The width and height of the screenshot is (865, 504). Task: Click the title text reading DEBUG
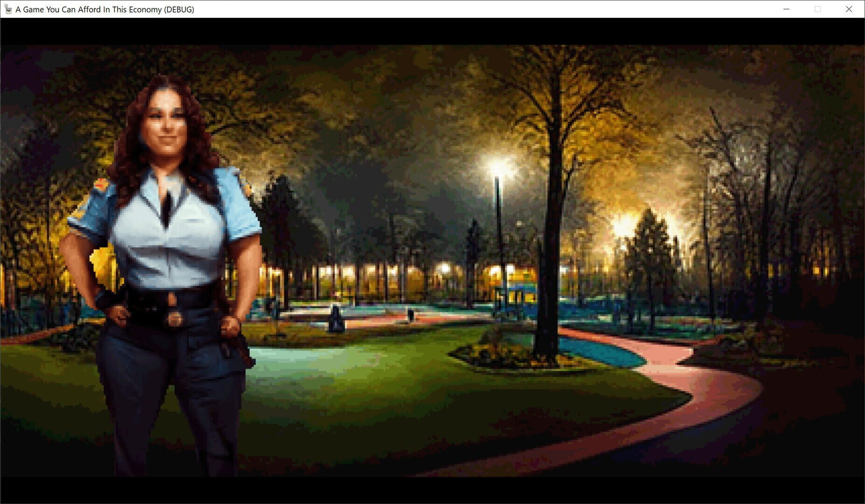tap(179, 9)
